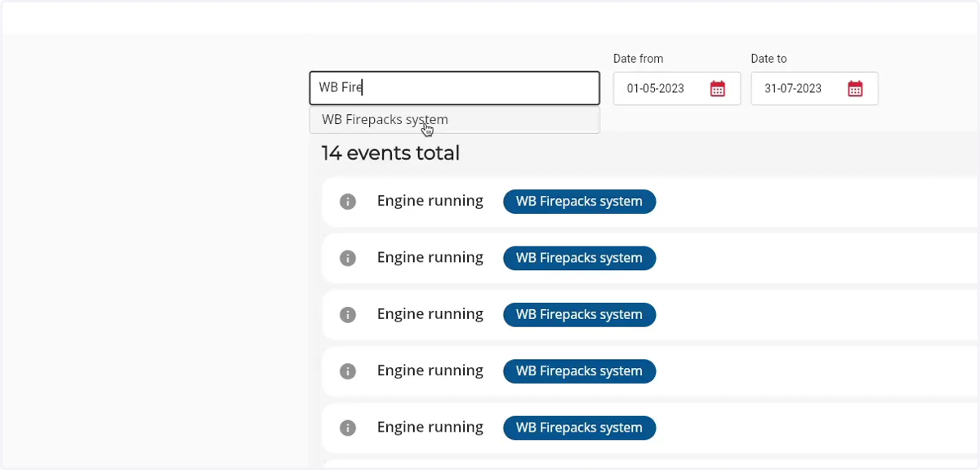Screen dimensions: 980x470
Task: Select the fourth Engine running event title
Action: point(430,370)
